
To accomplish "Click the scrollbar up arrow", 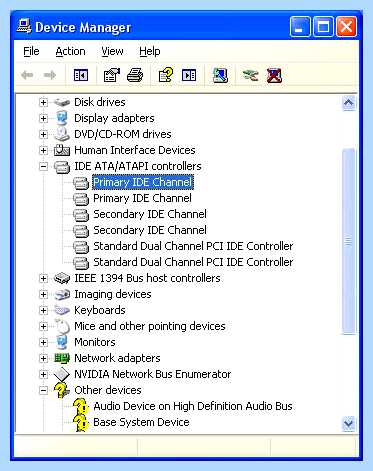I will [349, 103].
